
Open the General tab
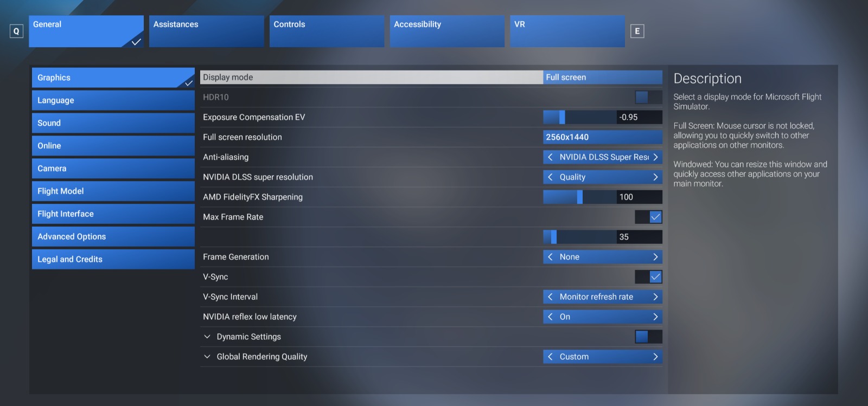tap(86, 31)
